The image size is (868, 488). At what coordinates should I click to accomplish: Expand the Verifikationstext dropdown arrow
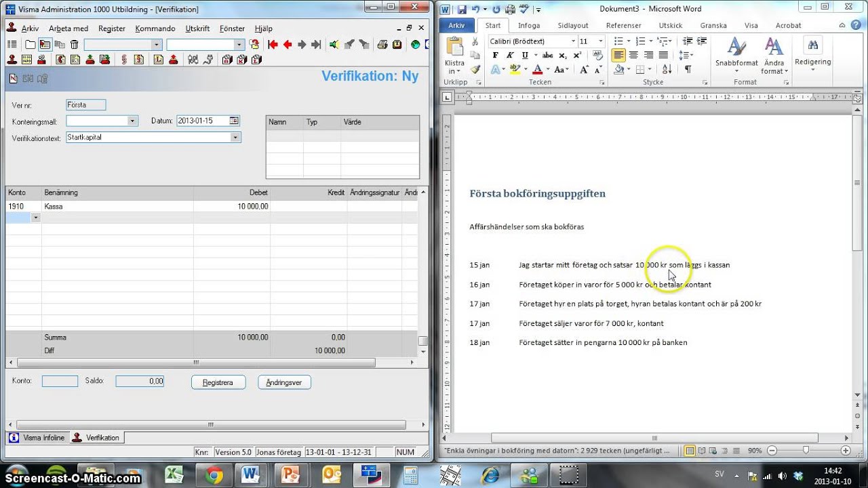tap(235, 138)
